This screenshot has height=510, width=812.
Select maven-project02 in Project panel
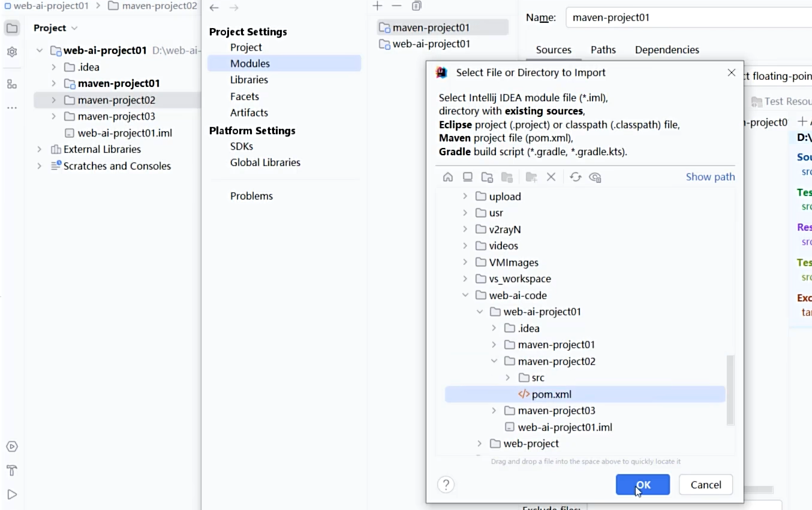click(x=118, y=100)
